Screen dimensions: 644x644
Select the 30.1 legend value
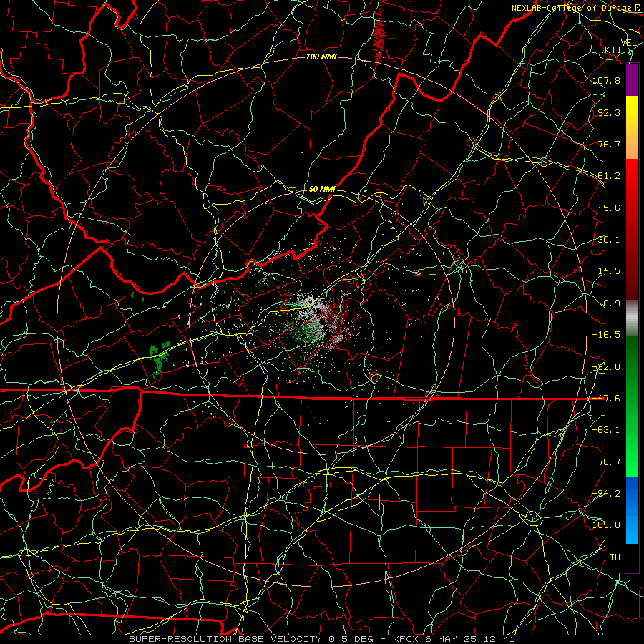(x=609, y=240)
